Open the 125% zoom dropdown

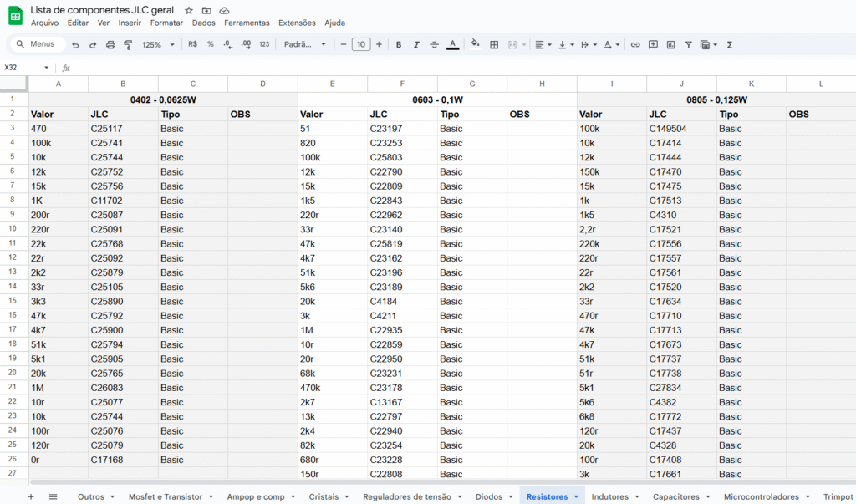click(x=158, y=45)
